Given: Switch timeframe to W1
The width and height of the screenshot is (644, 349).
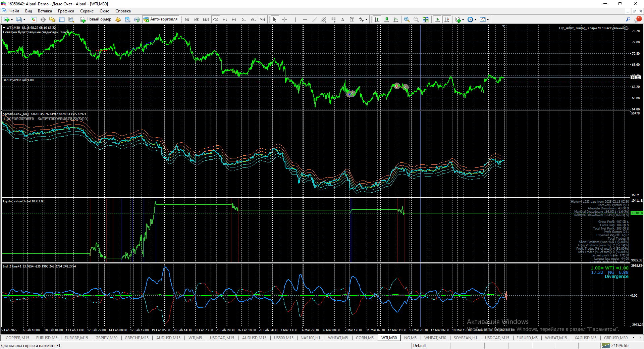Looking at the screenshot, I should pos(253,19).
